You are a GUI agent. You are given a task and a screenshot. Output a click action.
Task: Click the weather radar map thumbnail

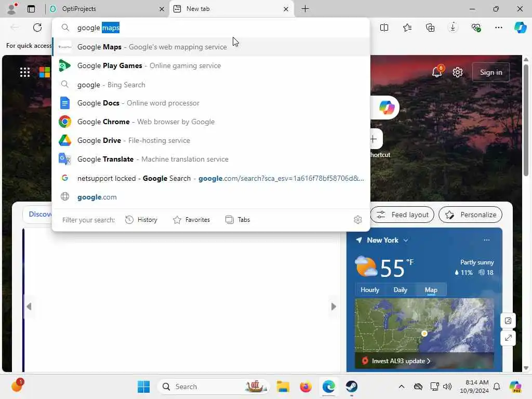tap(424, 326)
